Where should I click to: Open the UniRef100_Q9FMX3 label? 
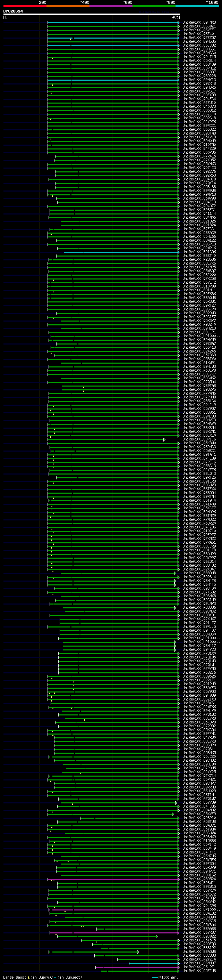[199, 23]
